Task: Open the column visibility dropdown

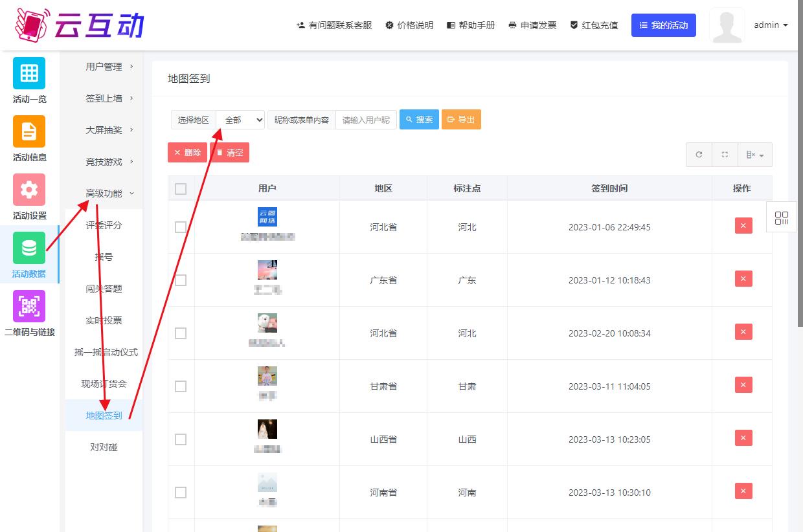Action: click(754, 155)
